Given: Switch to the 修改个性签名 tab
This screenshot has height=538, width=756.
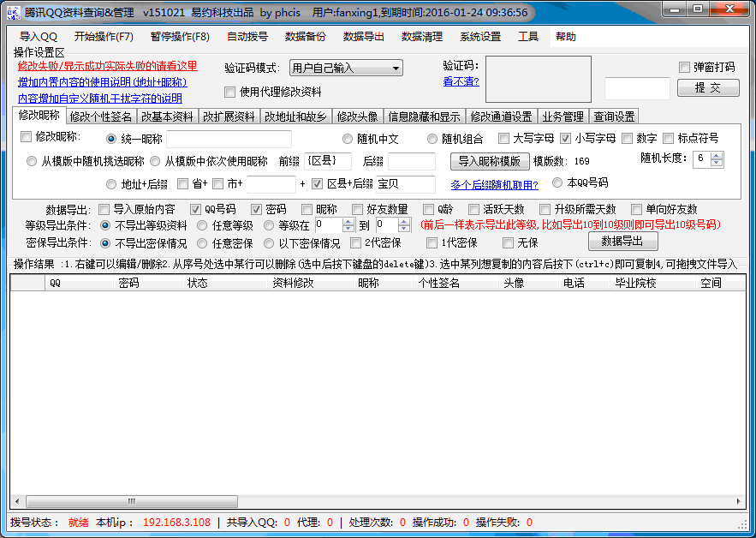Looking at the screenshot, I should point(100,117).
